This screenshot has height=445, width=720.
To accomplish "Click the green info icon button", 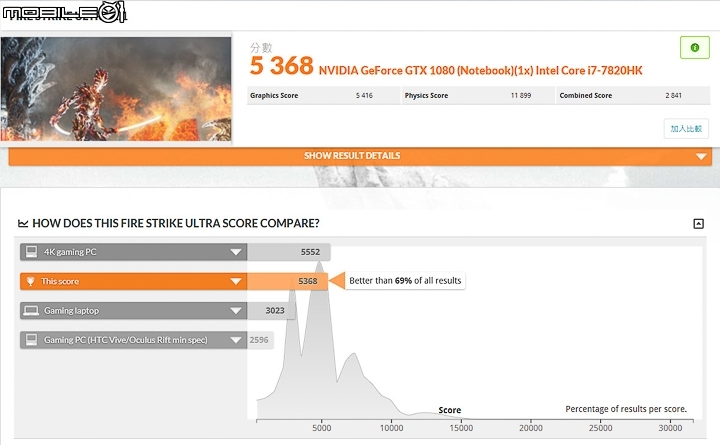I will pos(694,47).
